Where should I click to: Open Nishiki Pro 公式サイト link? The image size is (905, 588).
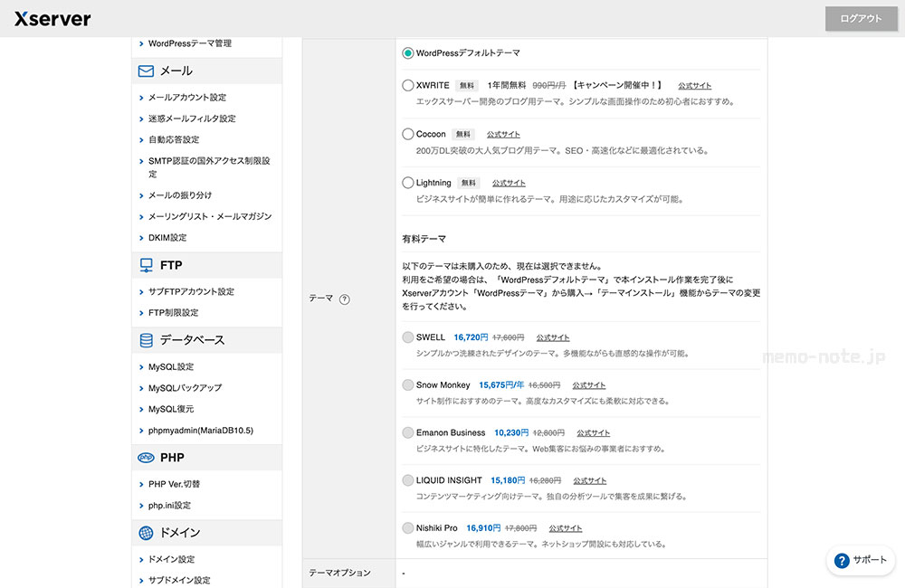[565, 528]
